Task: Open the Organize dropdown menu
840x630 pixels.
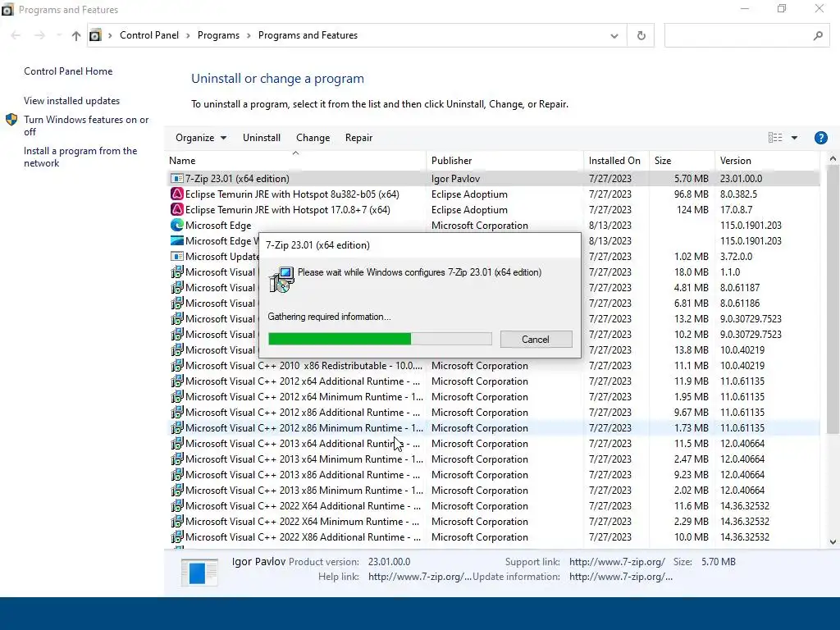Action: (201, 138)
